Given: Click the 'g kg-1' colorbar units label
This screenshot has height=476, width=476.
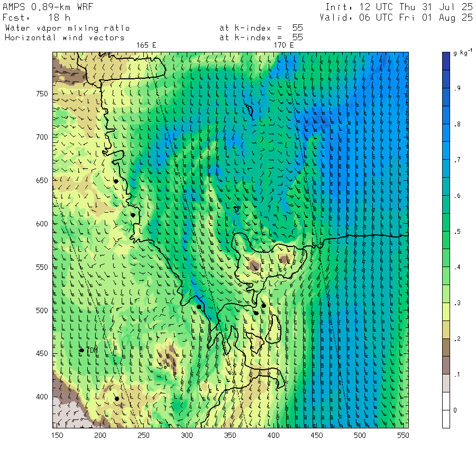Looking at the screenshot, I should tap(462, 52).
